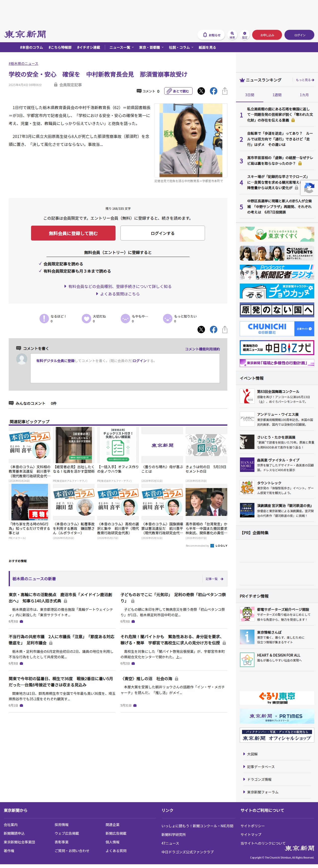Open 東京新聞フォーラム sidebar arrow link
The width and height of the screenshot is (318, 868).
pos(261,792)
